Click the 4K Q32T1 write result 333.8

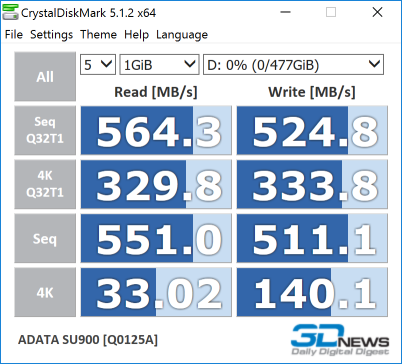[x=312, y=184]
